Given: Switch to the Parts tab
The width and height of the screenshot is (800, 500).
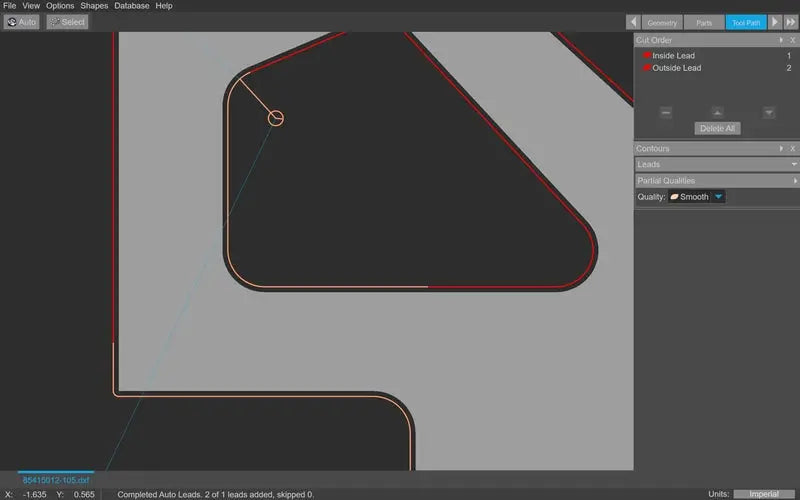Looking at the screenshot, I should 704,22.
